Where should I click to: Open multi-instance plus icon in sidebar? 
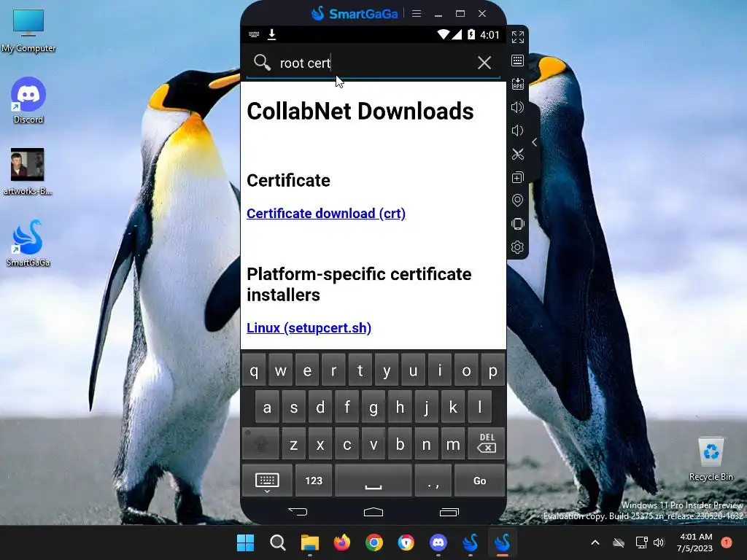[517, 177]
